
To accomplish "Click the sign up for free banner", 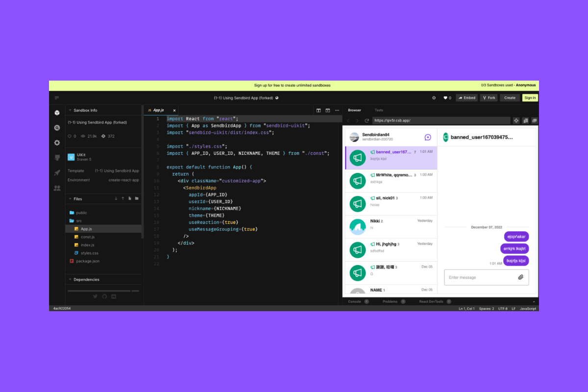I will point(292,85).
